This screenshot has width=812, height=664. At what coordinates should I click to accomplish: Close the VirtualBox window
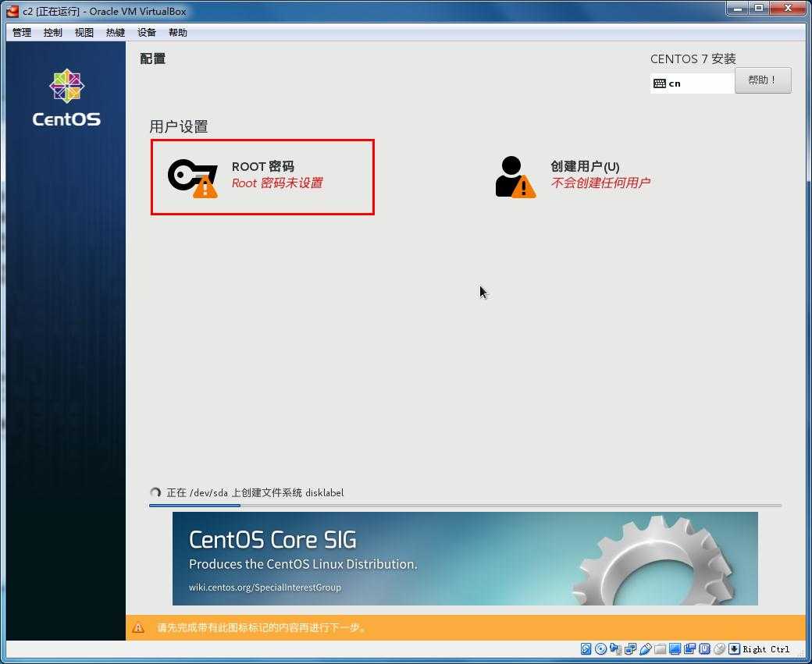coord(788,9)
